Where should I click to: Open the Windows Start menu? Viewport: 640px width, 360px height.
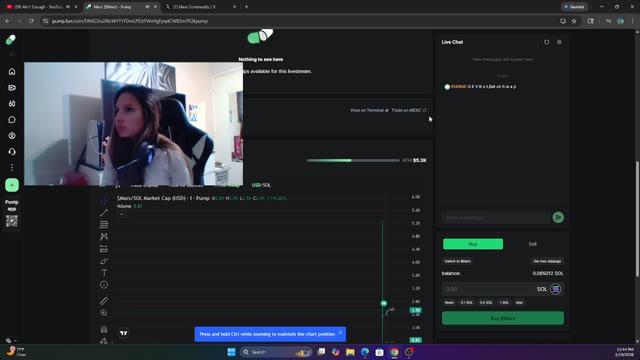pos(231,352)
